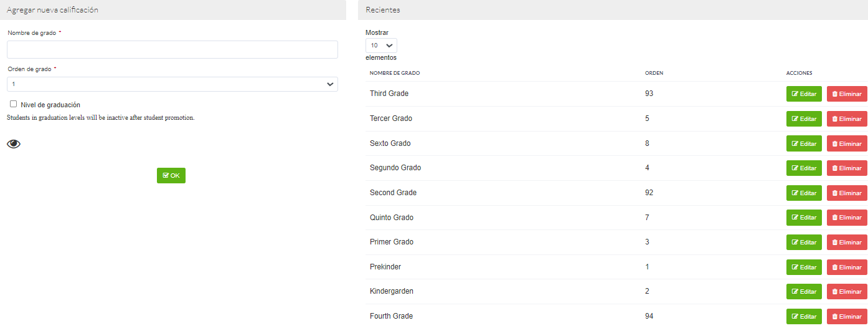Edit the Fourth Grade row
The height and width of the screenshot is (328, 868).
click(804, 317)
